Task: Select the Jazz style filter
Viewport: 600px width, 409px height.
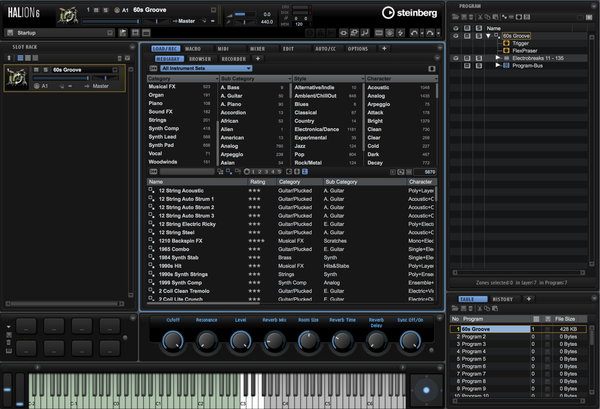Action: tap(325, 146)
